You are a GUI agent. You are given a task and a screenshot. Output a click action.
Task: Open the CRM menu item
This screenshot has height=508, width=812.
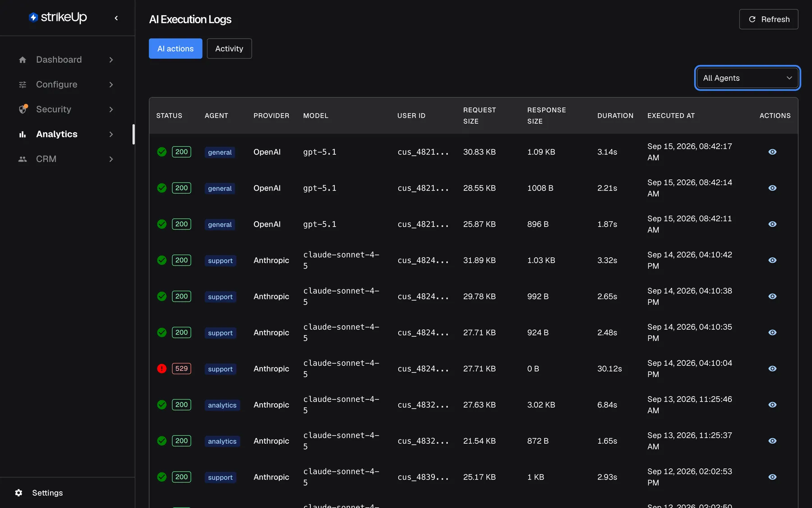tap(67, 159)
